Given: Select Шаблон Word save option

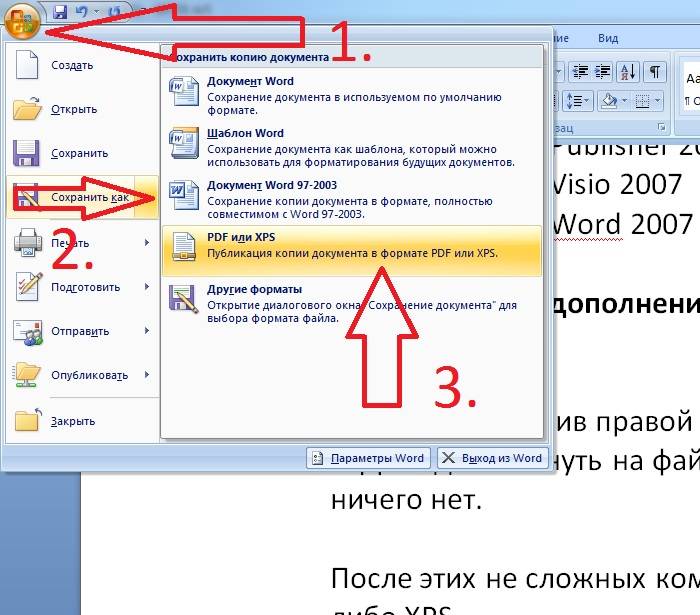Looking at the screenshot, I should tap(352, 147).
